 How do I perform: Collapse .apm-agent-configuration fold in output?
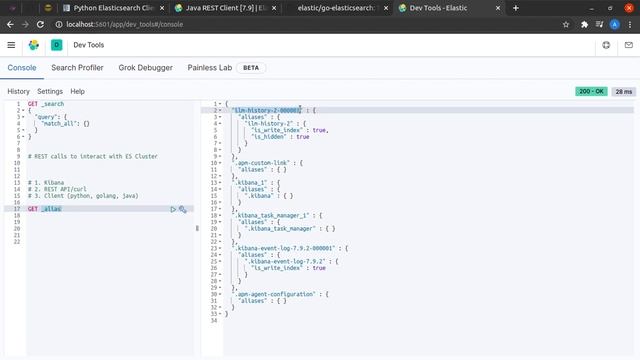click(x=220, y=294)
